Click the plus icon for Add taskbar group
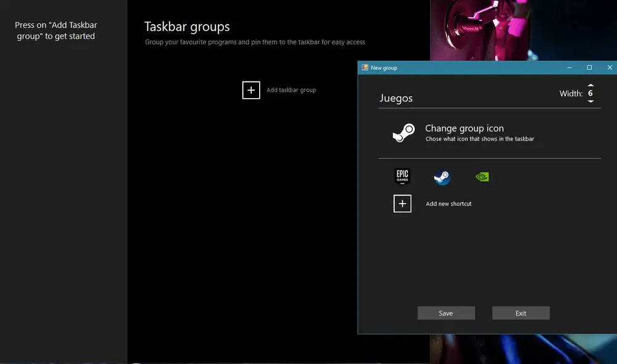617x364 pixels. (251, 90)
